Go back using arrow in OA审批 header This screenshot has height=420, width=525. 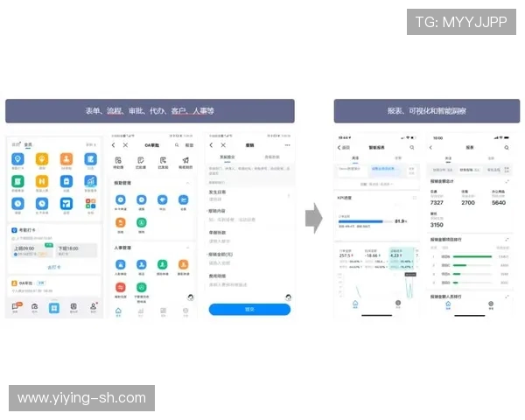point(114,145)
